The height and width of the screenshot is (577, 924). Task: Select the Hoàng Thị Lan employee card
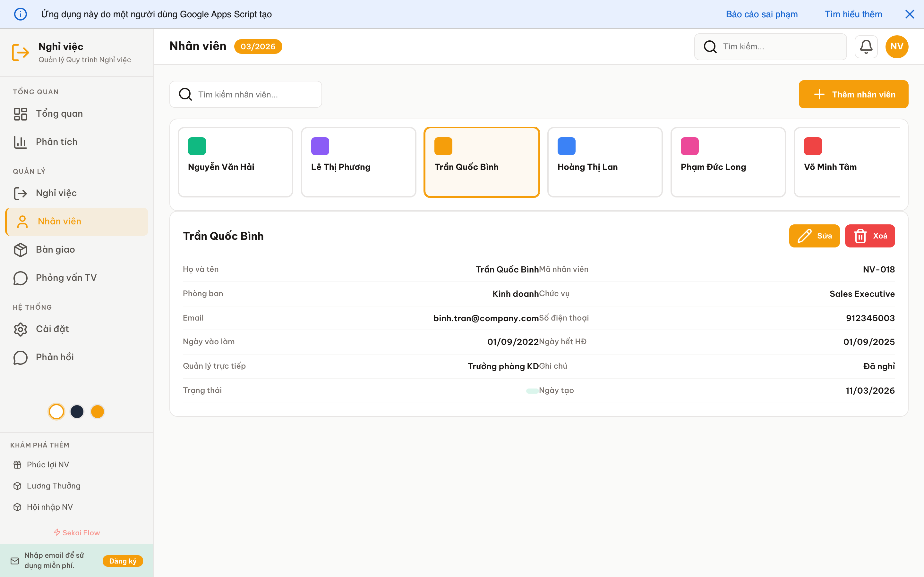coord(605,162)
